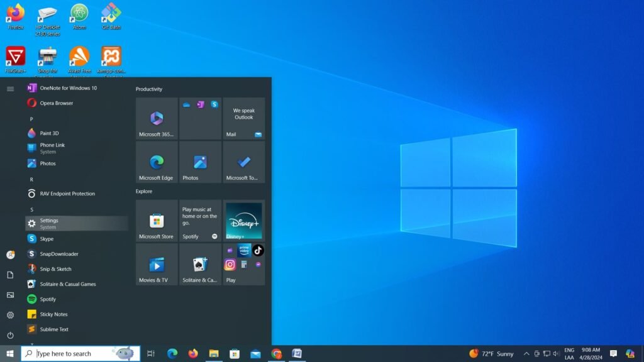Viewport: 644px width, 362px height.
Task: Open the user account icon in Start sidebar
Action: 10,255
